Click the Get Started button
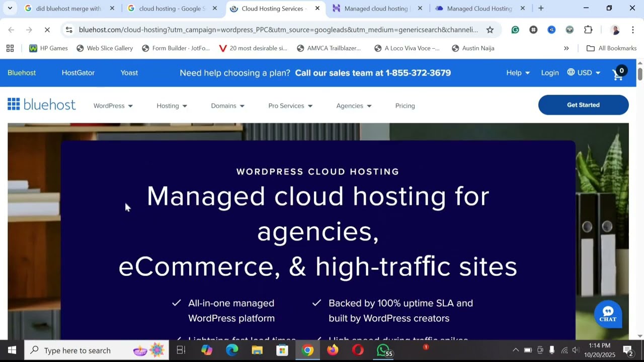This screenshot has height=362, width=644. (x=583, y=105)
